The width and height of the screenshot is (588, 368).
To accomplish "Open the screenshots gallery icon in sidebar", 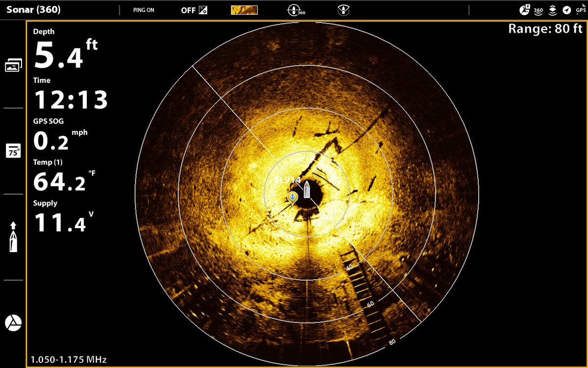I will pos(13,65).
